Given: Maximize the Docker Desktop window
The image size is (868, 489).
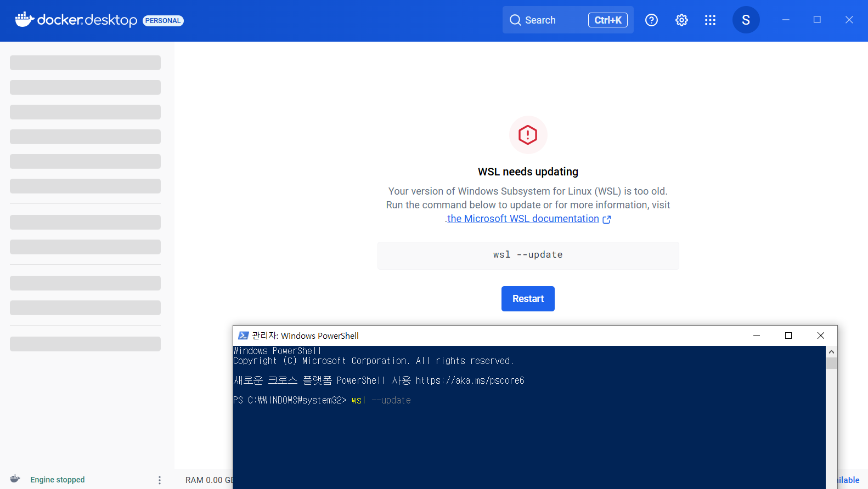Looking at the screenshot, I should (x=817, y=20).
